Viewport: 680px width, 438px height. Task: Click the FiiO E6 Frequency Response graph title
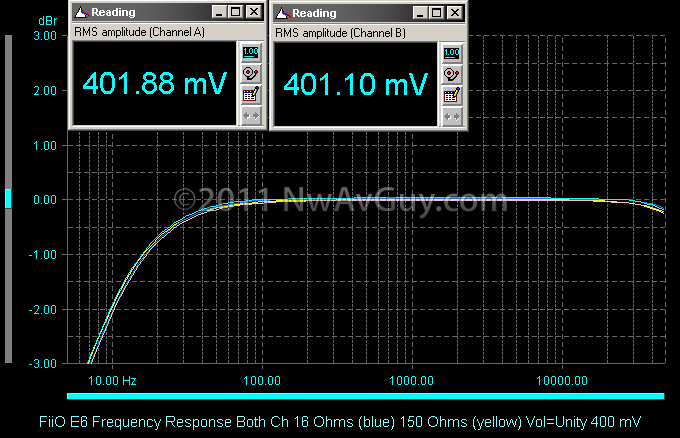point(340,422)
